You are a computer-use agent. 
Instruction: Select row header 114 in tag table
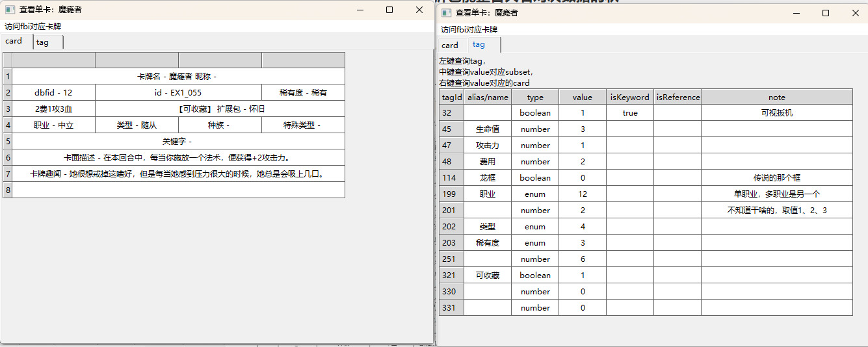(452, 178)
